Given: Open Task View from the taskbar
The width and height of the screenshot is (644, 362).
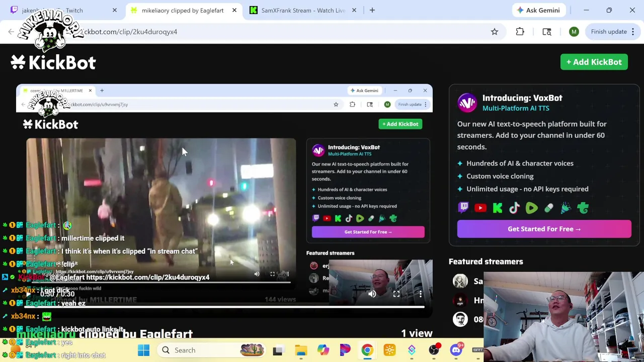Looking at the screenshot, I should (278, 350).
